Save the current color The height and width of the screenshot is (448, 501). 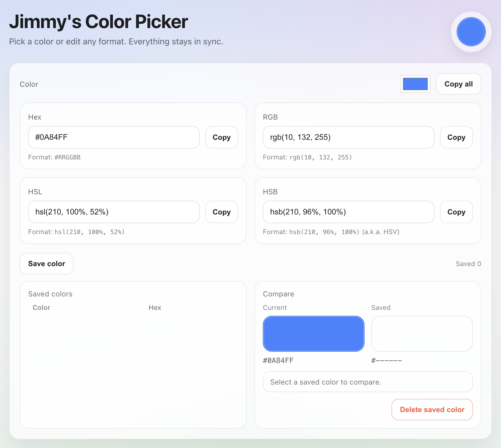(x=47, y=264)
